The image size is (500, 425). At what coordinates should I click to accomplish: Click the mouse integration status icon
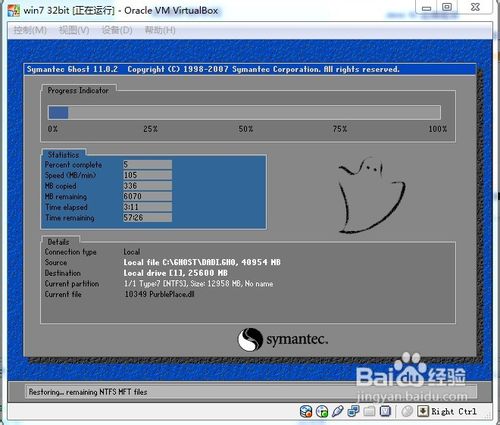(407, 411)
